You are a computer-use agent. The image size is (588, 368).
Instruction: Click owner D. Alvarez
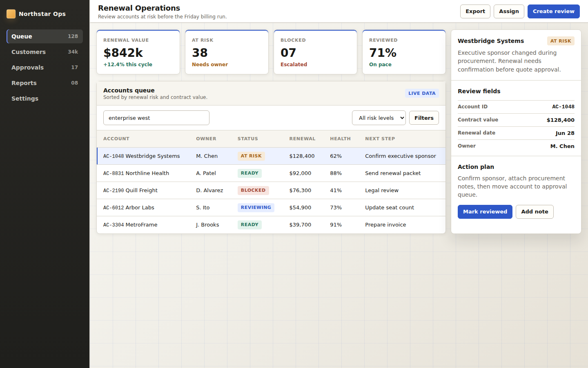point(209,191)
